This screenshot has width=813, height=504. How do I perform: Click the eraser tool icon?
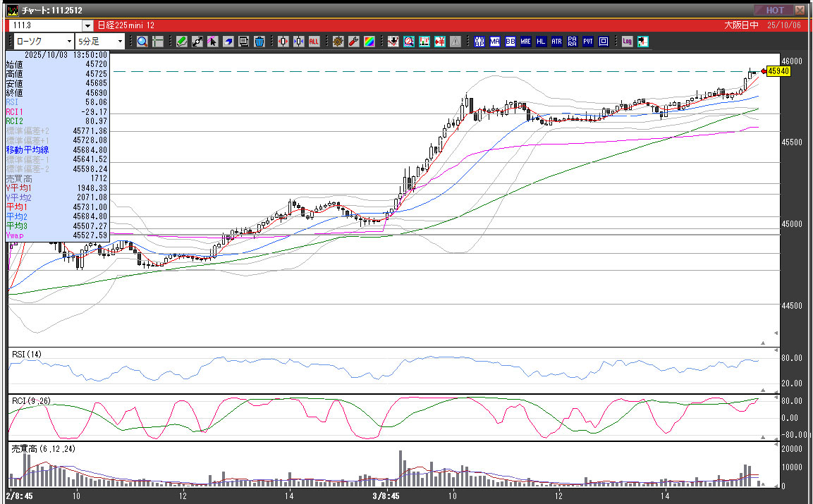coord(228,42)
